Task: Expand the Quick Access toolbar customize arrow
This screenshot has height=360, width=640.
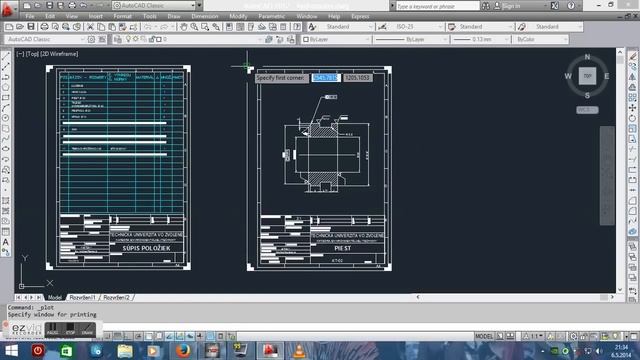Action: coord(199,6)
